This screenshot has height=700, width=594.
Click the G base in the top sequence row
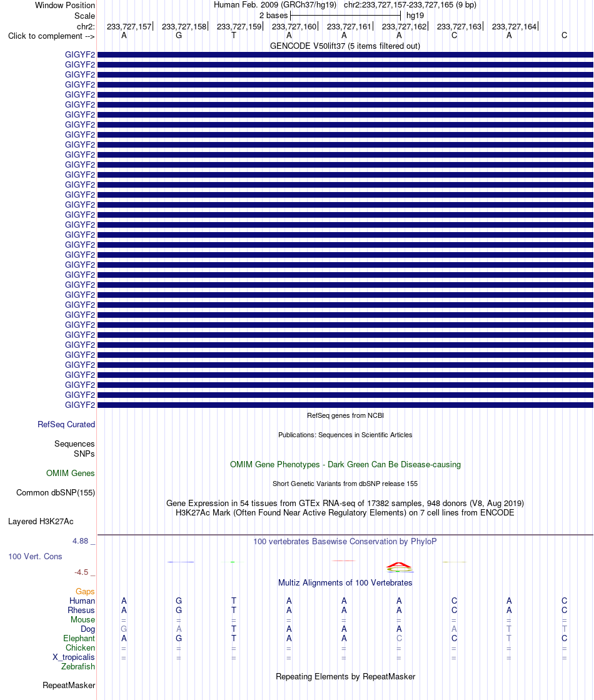(178, 35)
